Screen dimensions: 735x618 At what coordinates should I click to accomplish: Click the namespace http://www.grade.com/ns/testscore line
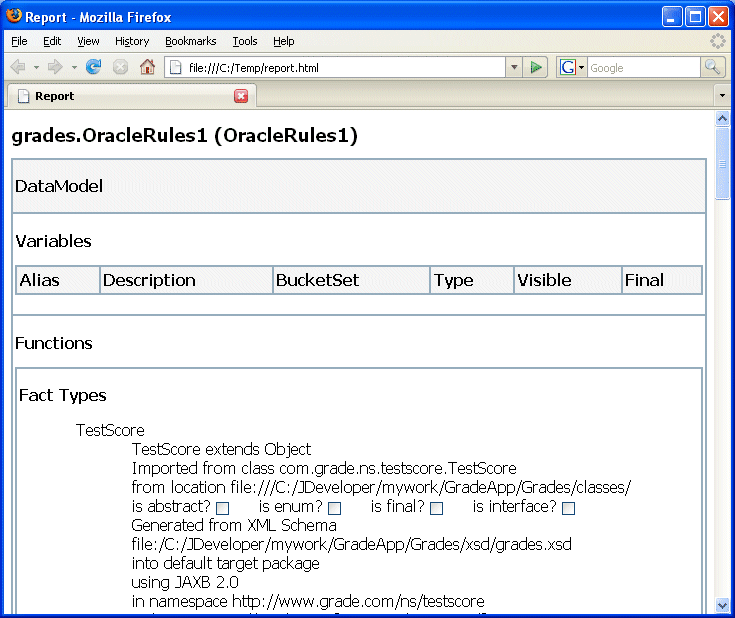pos(308,601)
